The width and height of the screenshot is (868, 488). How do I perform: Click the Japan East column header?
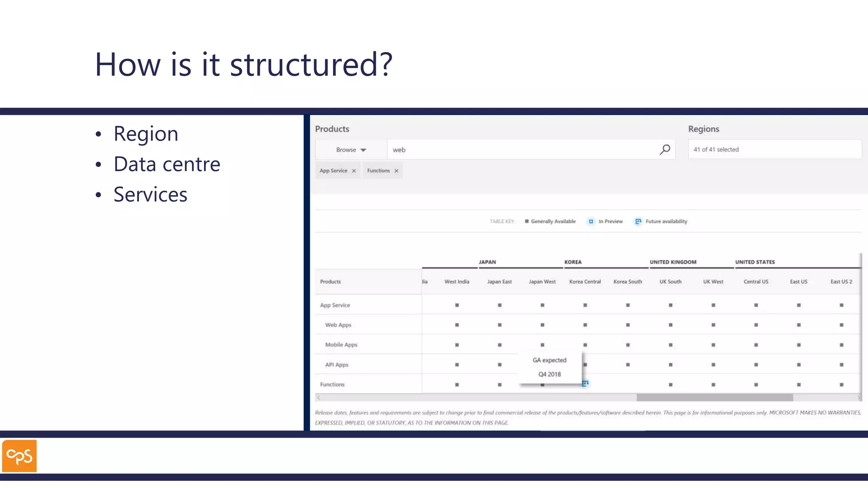pos(499,282)
